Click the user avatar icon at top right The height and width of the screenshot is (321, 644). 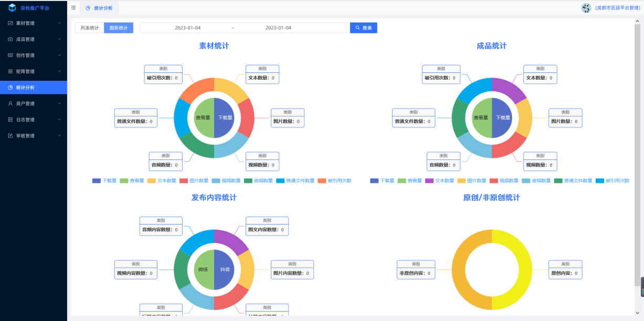pyautogui.click(x=586, y=8)
